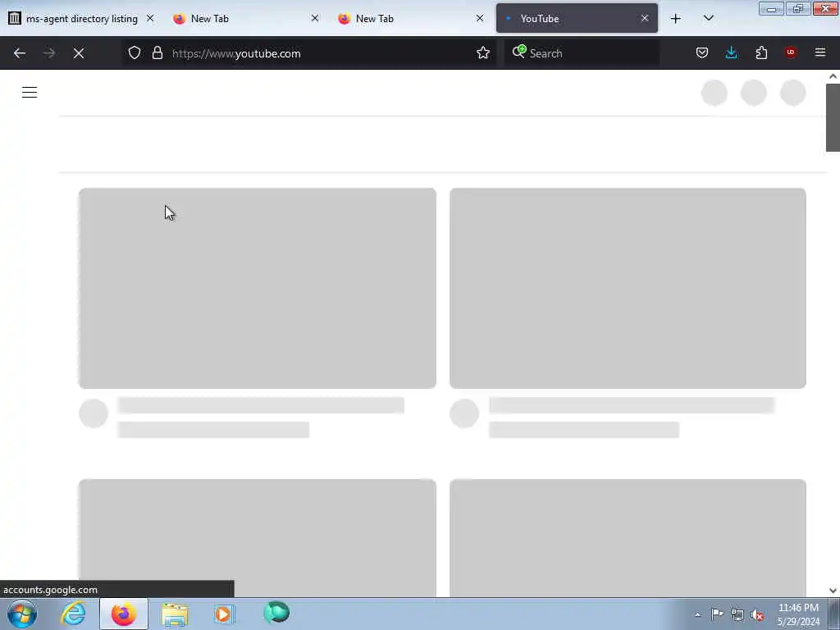Screen dimensions: 840x630
Task: Open the Windows Start menu
Action: 22,614
